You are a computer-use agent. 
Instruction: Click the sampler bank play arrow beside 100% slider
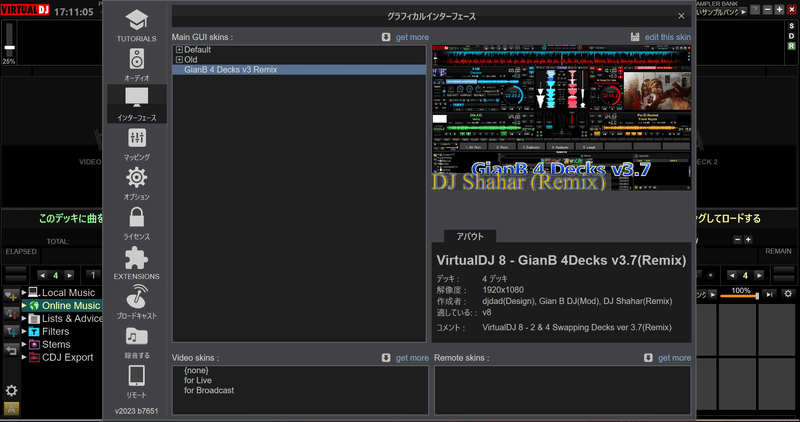(712, 294)
